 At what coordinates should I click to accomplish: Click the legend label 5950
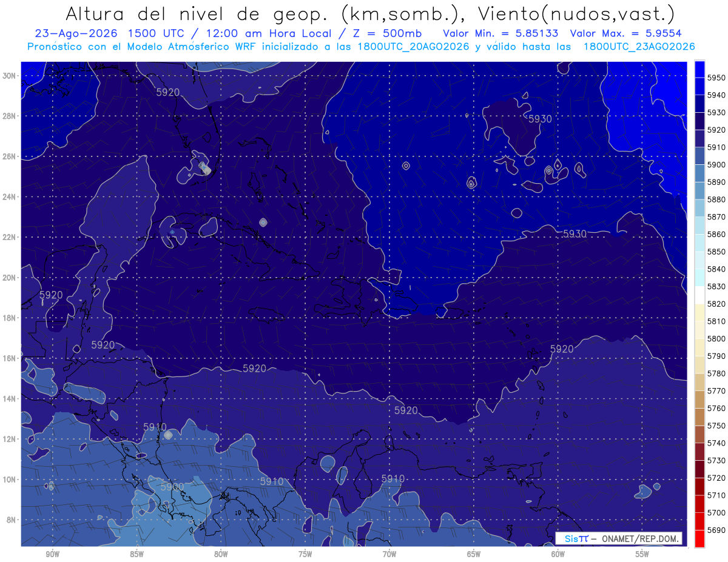716,78
